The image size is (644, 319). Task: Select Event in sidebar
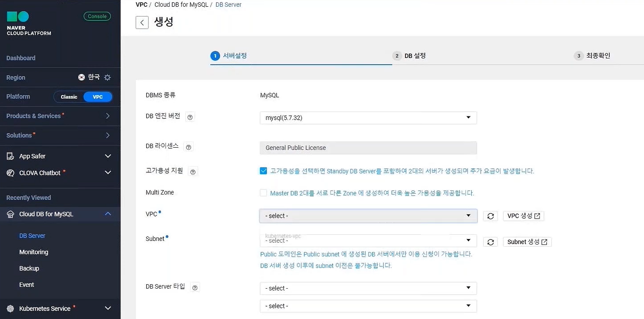(26, 285)
